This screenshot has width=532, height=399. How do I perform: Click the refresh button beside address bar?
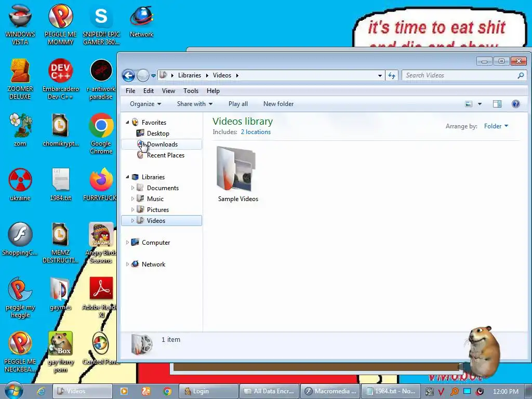click(392, 75)
